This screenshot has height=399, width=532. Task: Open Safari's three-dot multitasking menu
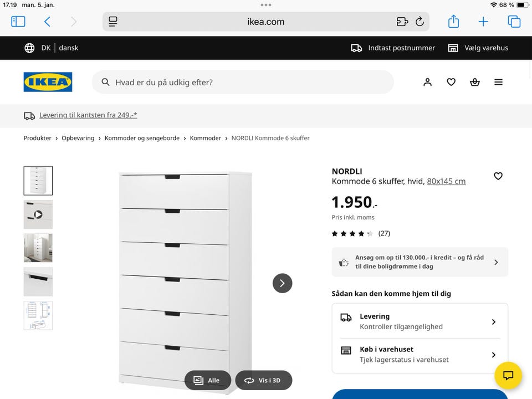[x=266, y=5]
